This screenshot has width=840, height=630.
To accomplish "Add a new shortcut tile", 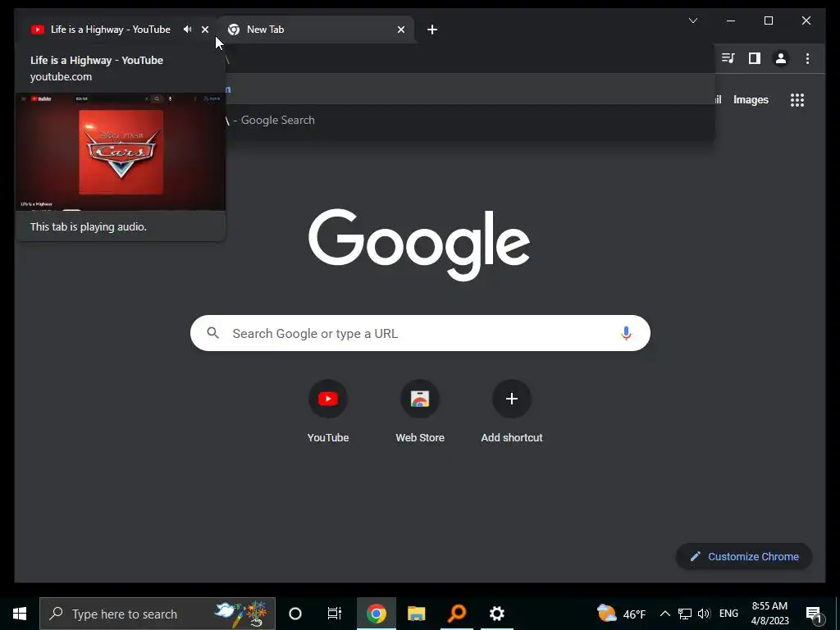I will click(x=512, y=412).
